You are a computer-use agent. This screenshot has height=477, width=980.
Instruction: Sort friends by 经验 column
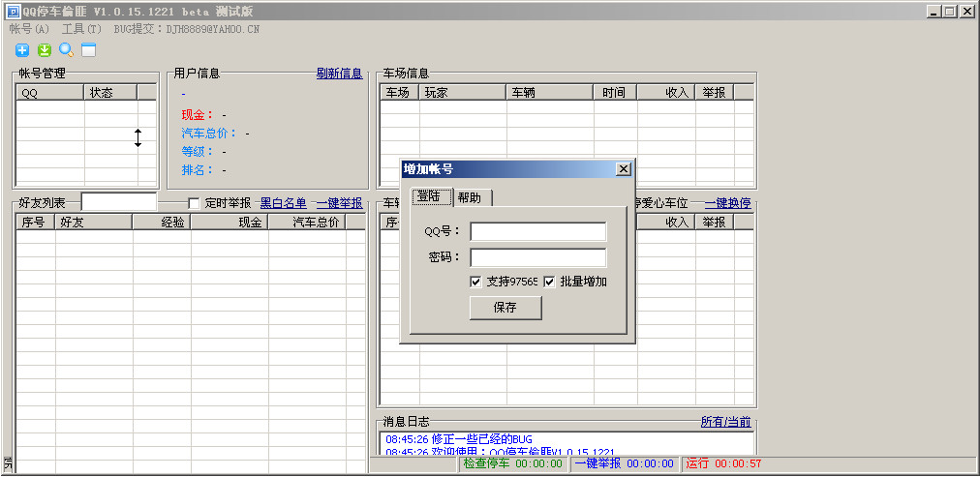click(162, 222)
